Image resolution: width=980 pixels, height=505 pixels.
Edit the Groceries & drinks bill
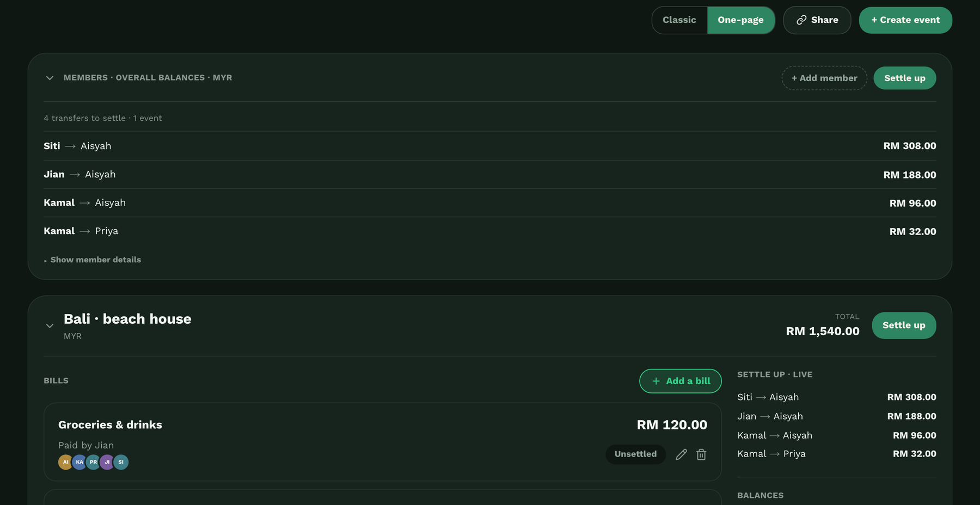(681, 454)
